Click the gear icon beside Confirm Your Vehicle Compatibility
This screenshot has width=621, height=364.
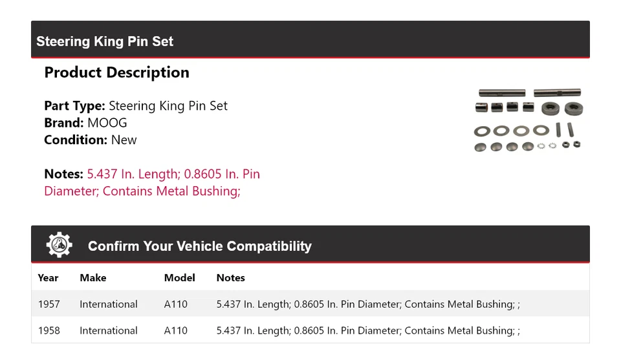(x=59, y=245)
